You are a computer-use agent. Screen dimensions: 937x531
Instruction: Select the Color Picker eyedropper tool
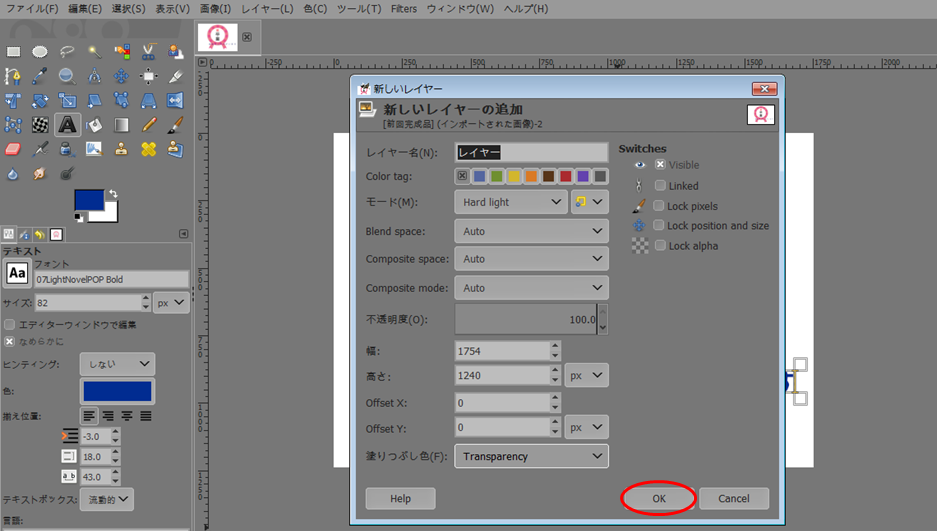pyautogui.click(x=40, y=76)
